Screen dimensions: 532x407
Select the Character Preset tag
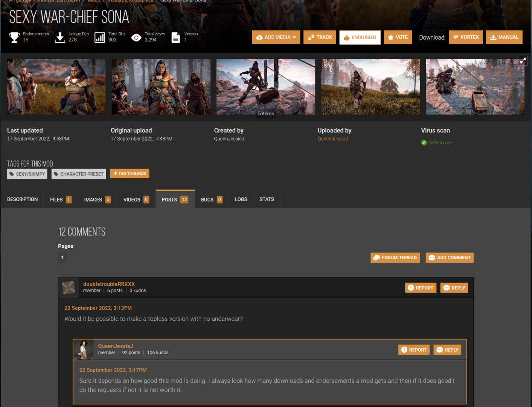click(79, 174)
